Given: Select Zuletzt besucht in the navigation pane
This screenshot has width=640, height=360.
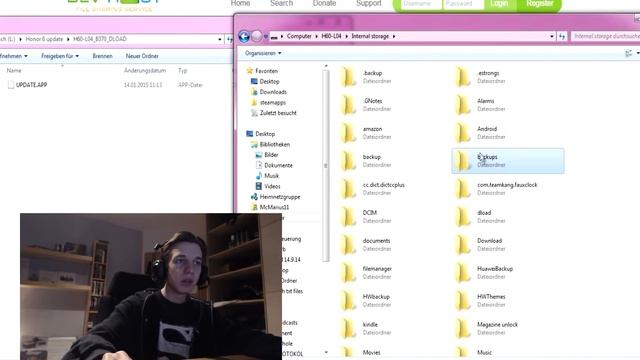Looking at the screenshot, I should (278, 113).
